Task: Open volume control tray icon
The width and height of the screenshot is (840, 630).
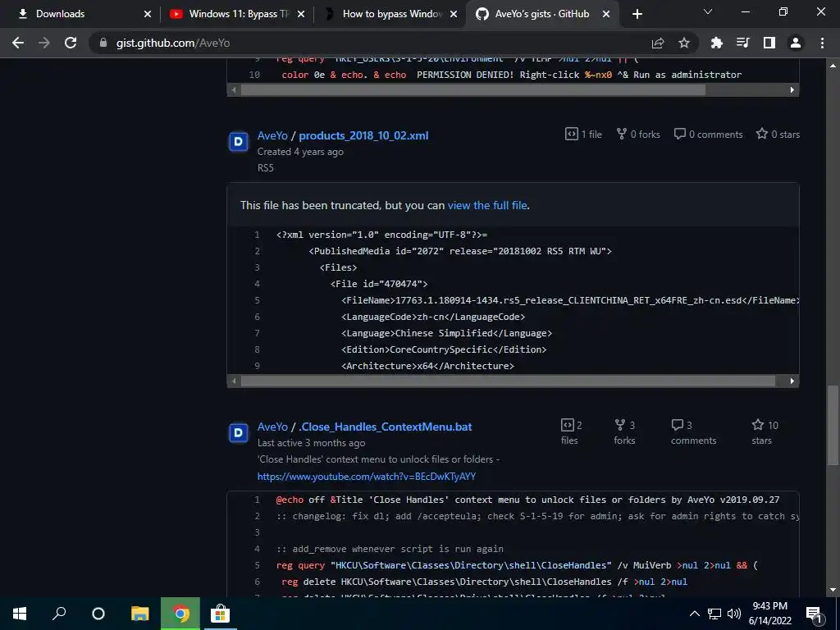Action: (734, 614)
